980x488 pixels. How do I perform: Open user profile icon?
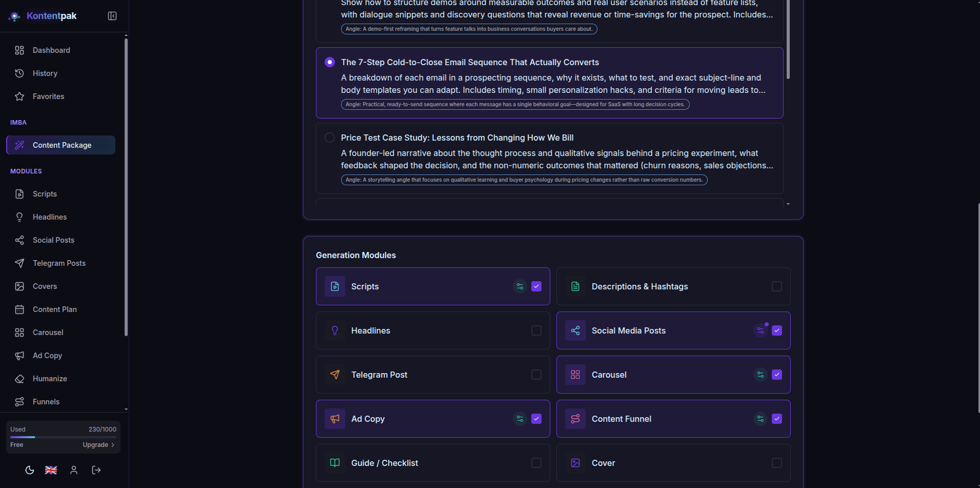coord(74,470)
